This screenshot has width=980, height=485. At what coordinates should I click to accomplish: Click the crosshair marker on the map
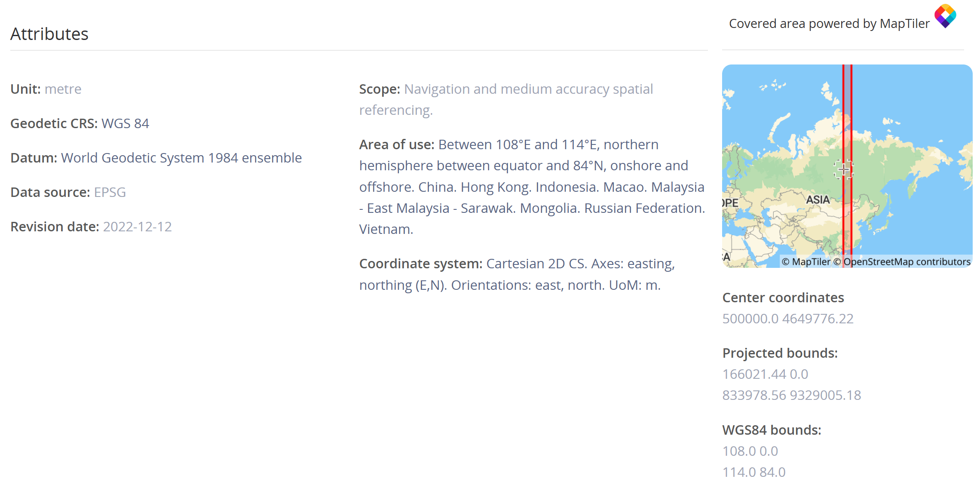point(843,169)
